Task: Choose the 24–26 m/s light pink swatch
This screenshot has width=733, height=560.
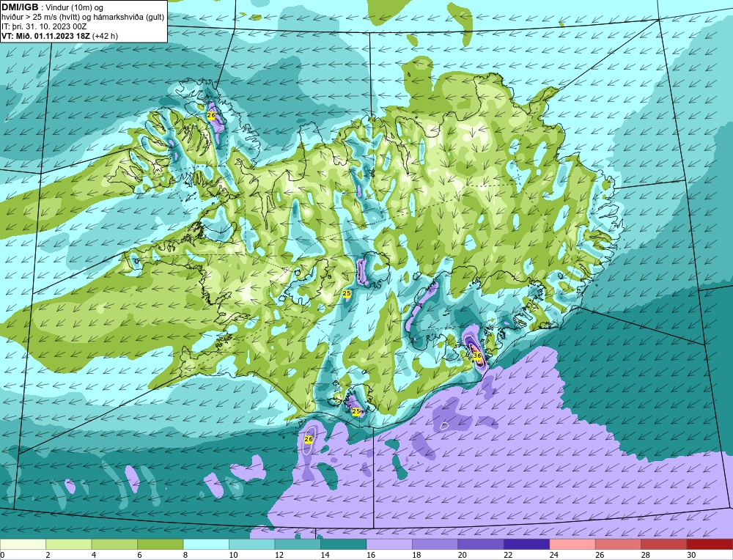Action: pyautogui.click(x=572, y=544)
